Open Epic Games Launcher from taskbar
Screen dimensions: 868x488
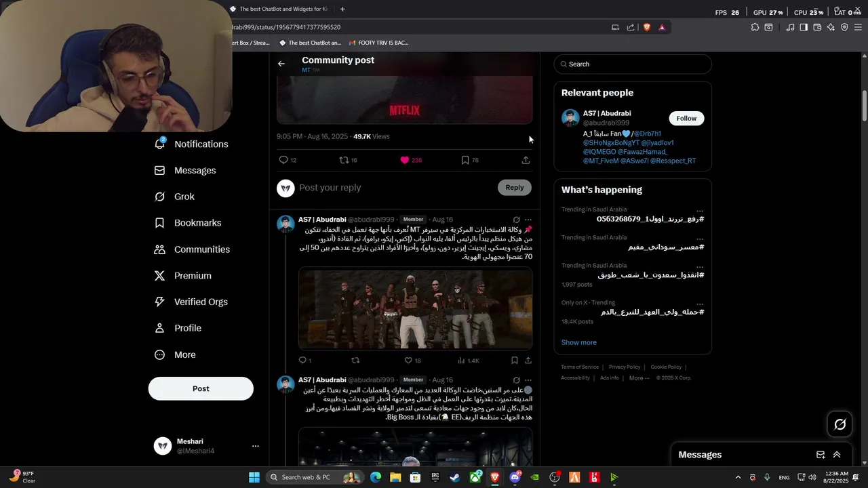435,477
